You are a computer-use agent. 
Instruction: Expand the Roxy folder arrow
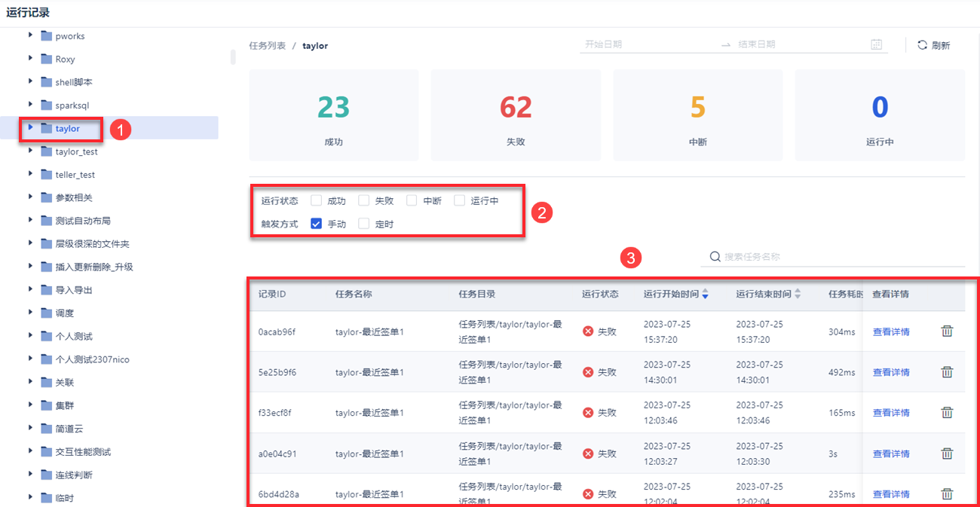click(x=30, y=58)
